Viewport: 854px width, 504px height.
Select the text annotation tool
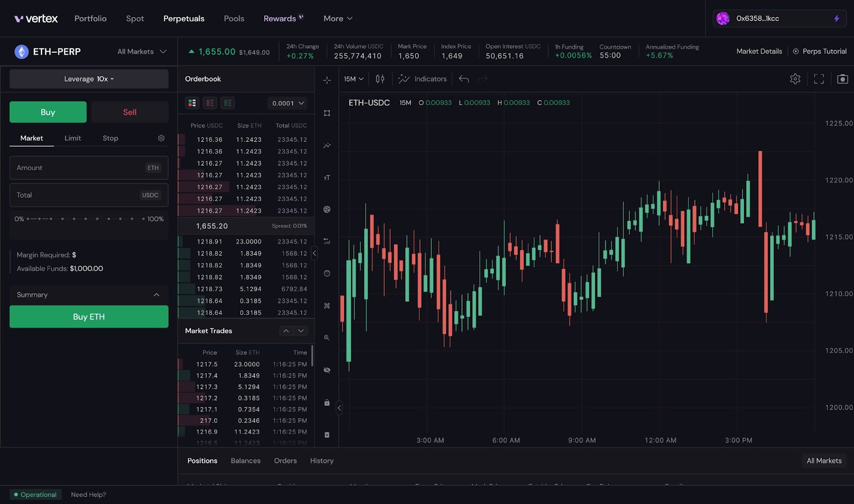[x=327, y=178]
